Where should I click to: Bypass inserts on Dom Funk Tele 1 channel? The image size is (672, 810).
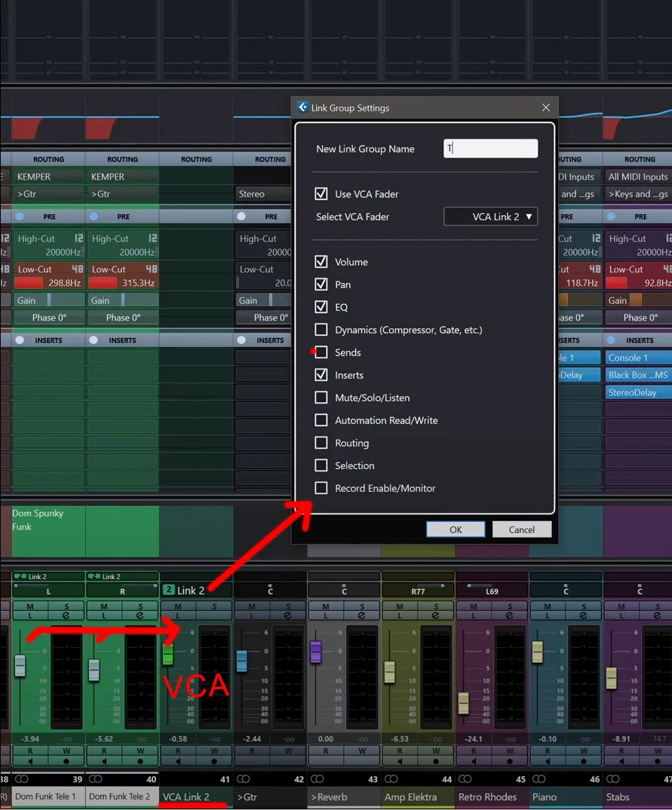(20, 340)
